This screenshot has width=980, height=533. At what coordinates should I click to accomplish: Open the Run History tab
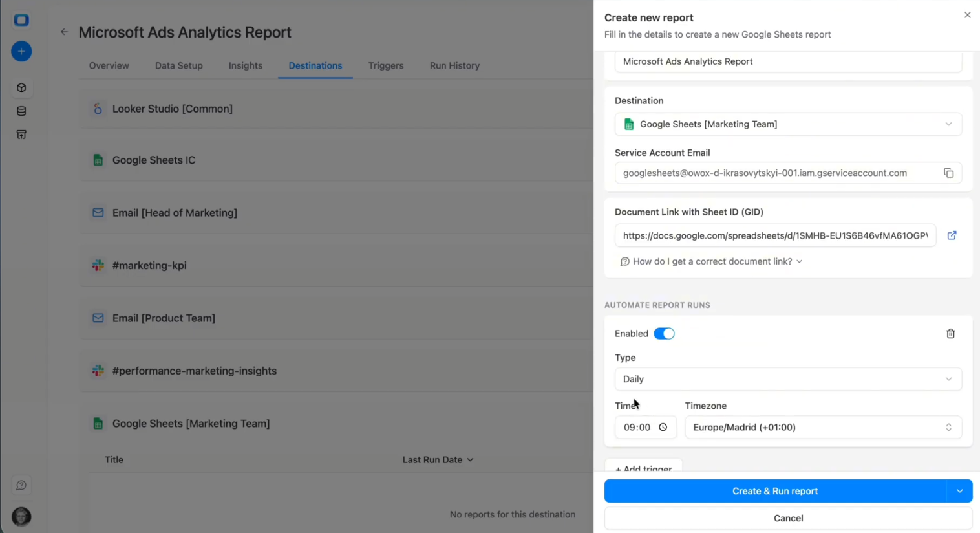[x=454, y=65]
